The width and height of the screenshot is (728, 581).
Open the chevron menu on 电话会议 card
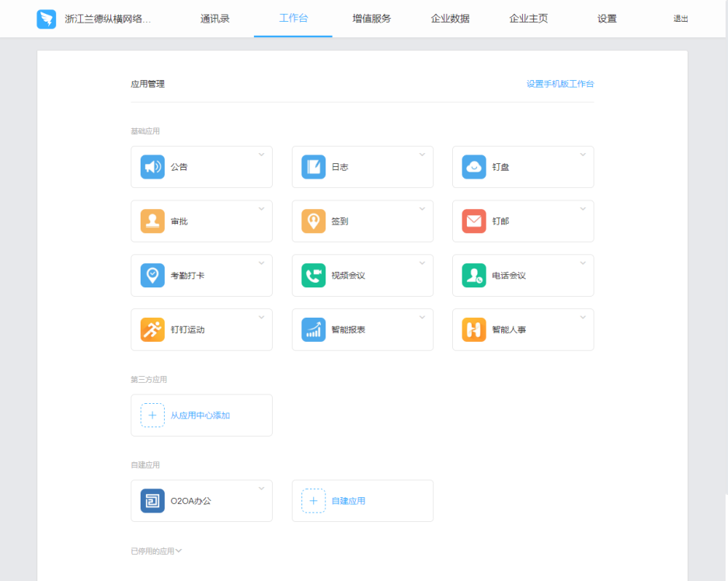tap(583, 263)
